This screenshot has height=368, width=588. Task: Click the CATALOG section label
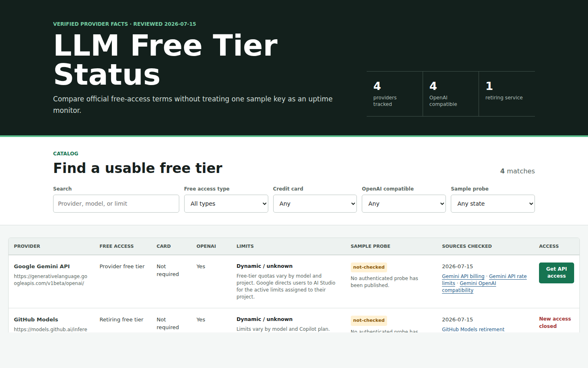[66, 154]
